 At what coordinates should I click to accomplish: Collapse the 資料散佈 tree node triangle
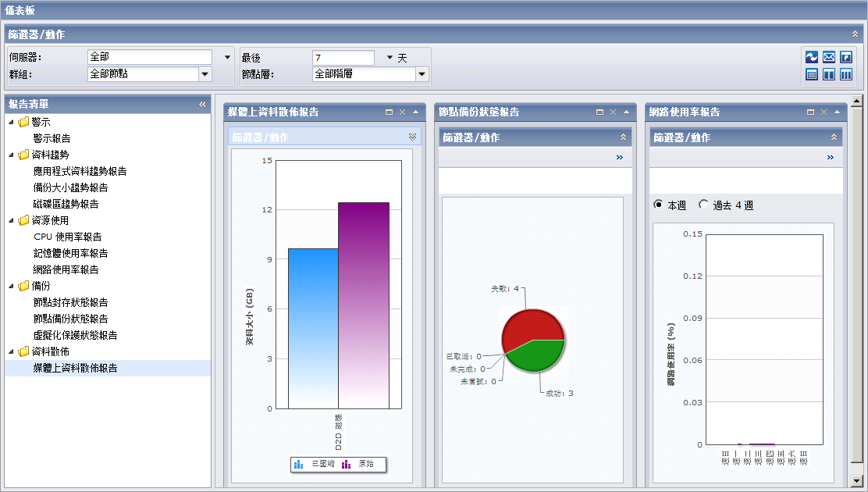click(11, 352)
